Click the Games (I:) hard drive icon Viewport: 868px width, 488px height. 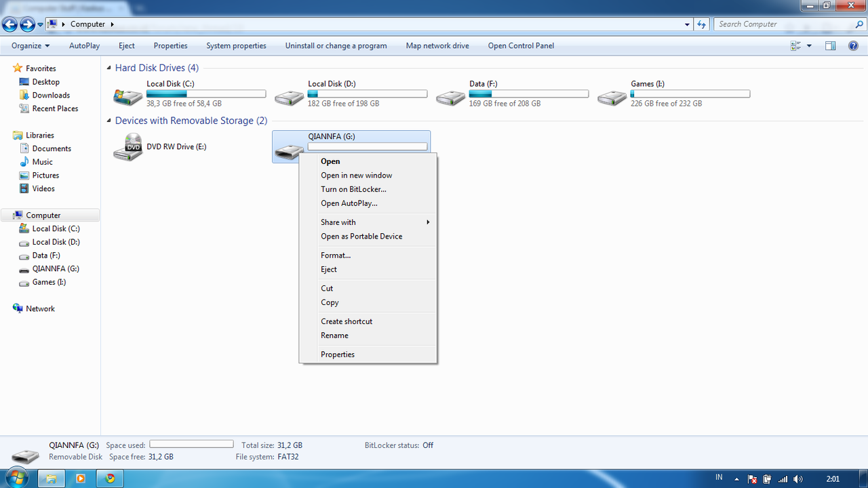(612, 97)
